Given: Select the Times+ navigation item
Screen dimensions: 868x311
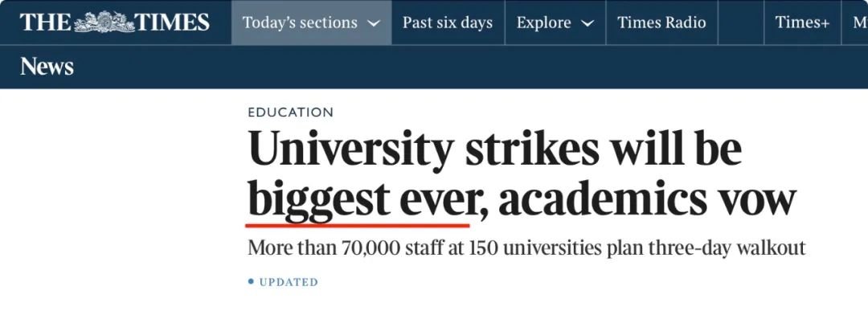Looking at the screenshot, I should pos(802,23).
